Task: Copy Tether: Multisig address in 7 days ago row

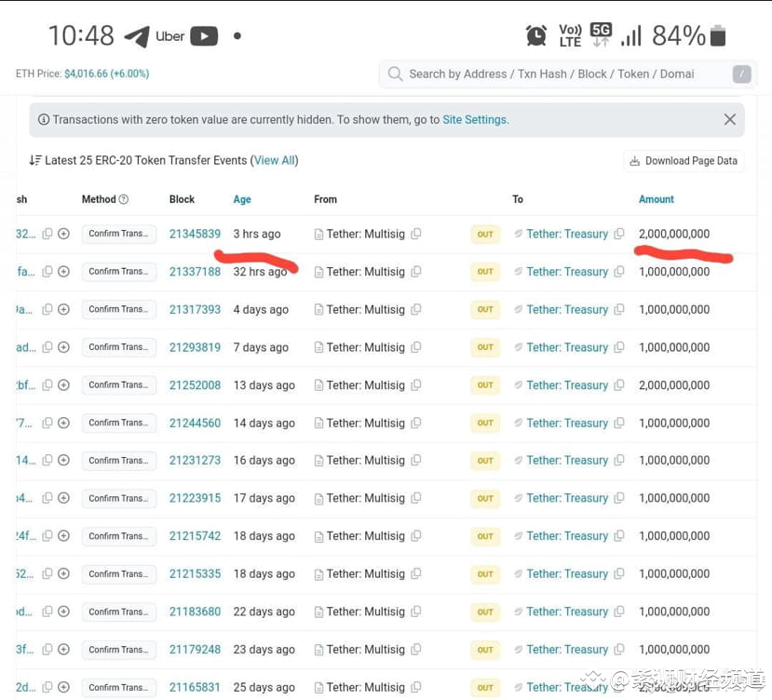Action: pyautogui.click(x=416, y=347)
